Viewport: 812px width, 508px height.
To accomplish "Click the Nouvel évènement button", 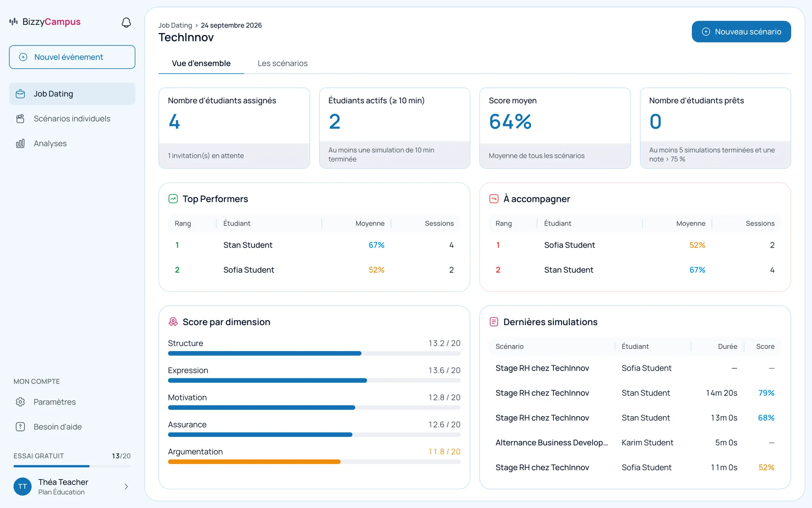I will (x=72, y=57).
